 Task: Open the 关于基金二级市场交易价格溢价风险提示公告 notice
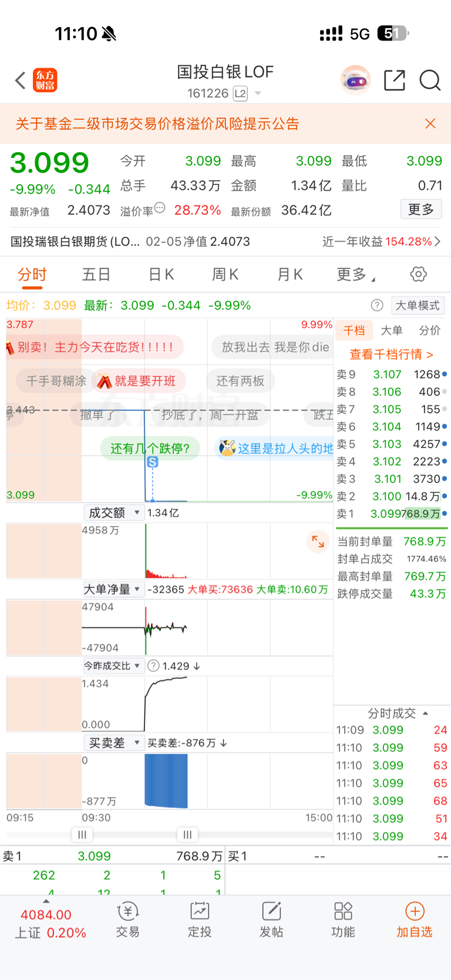[157, 123]
